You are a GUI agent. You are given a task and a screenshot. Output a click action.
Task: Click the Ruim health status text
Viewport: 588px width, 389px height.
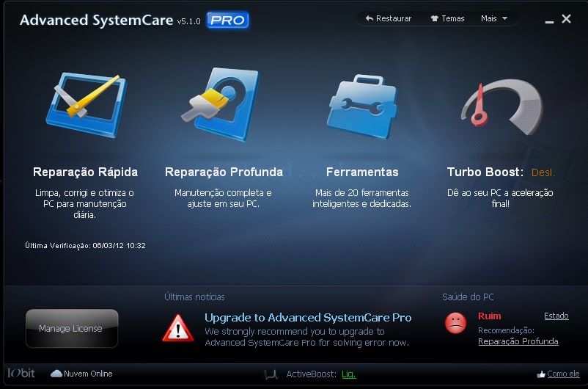click(489, 316)
